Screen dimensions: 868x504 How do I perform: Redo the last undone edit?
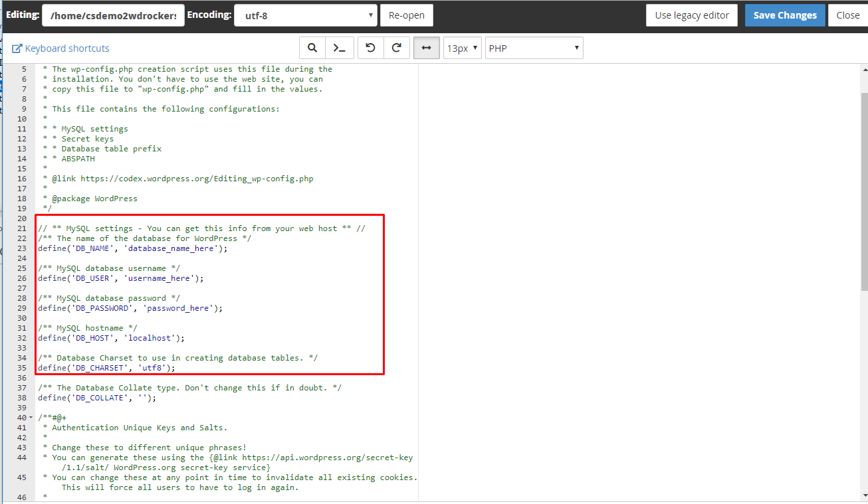click(x=397, y=48)
